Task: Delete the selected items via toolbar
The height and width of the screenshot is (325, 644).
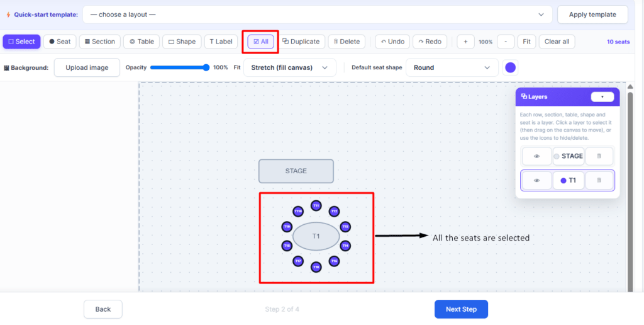Action: [x=347, y=42]
